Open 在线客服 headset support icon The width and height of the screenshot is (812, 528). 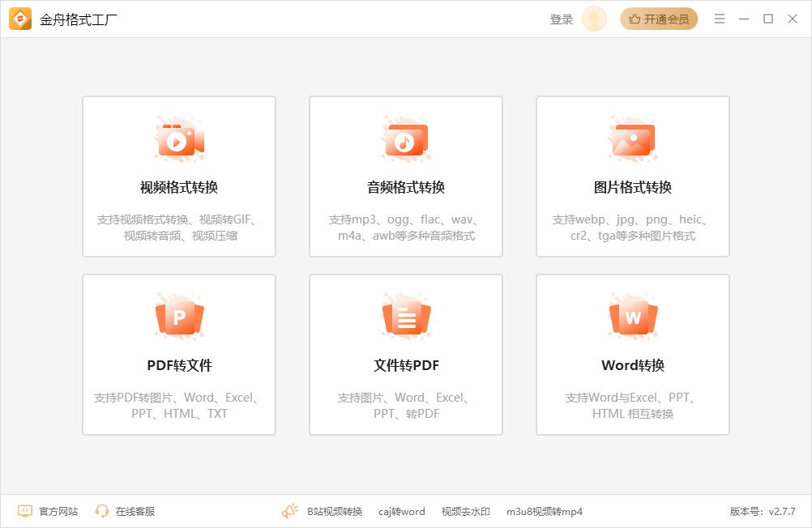(x=101, y=511)
